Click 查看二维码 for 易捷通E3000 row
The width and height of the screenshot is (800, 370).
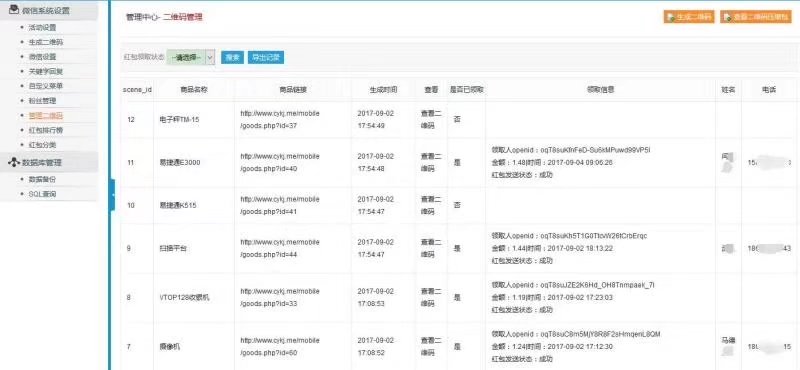pos(431,162)
